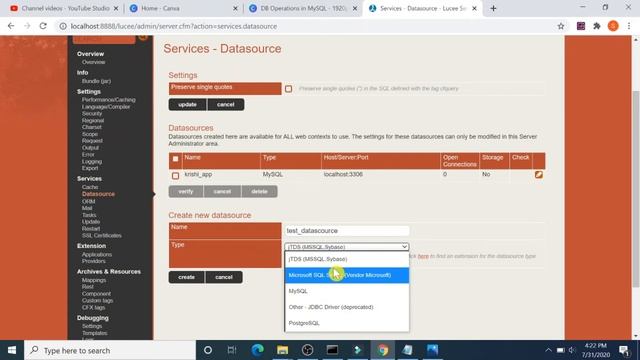The image size is (640, 360).
Task: Show hidden system tray icons
Action: pos(548,350)
